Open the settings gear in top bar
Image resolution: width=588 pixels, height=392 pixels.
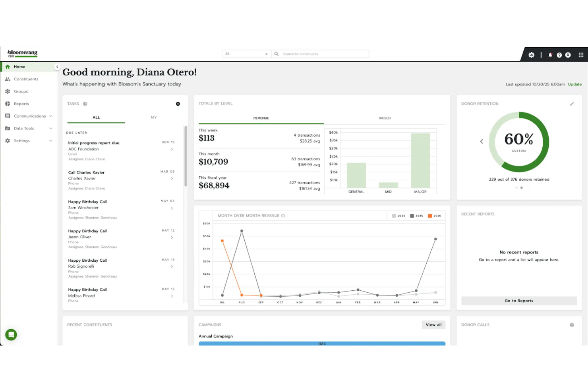(x=531, y=55)
